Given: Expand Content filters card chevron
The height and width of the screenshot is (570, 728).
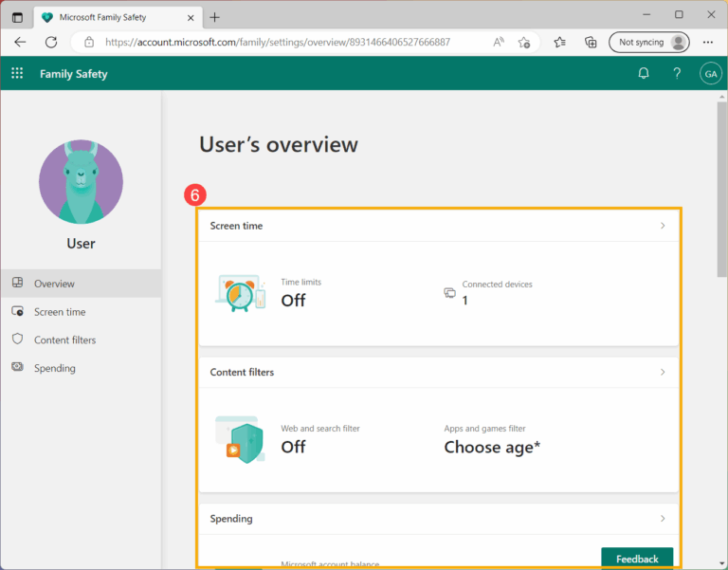Looking at the screenshot, I should pos(663,373).
